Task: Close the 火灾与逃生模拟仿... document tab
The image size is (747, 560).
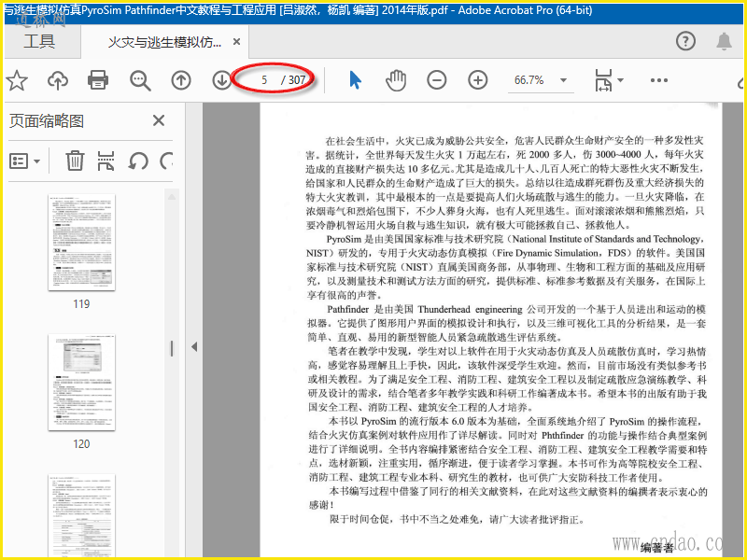Action: (236, 42)
